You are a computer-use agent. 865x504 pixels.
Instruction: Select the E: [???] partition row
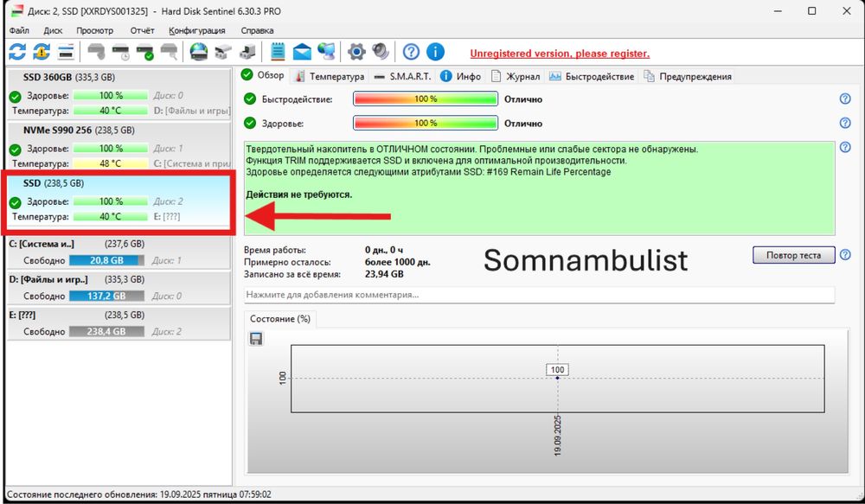(x=118, y=323)
